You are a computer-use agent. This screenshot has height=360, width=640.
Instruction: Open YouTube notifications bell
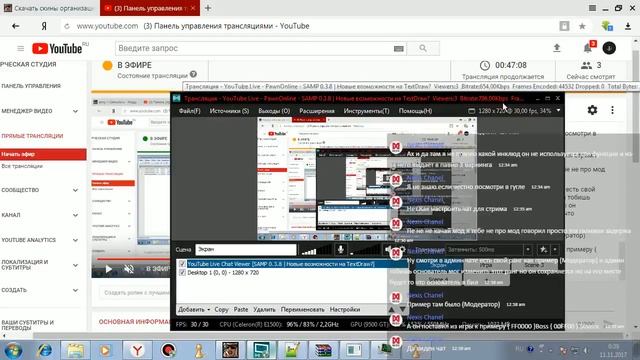pyautogui.click(x=588, y=48)
